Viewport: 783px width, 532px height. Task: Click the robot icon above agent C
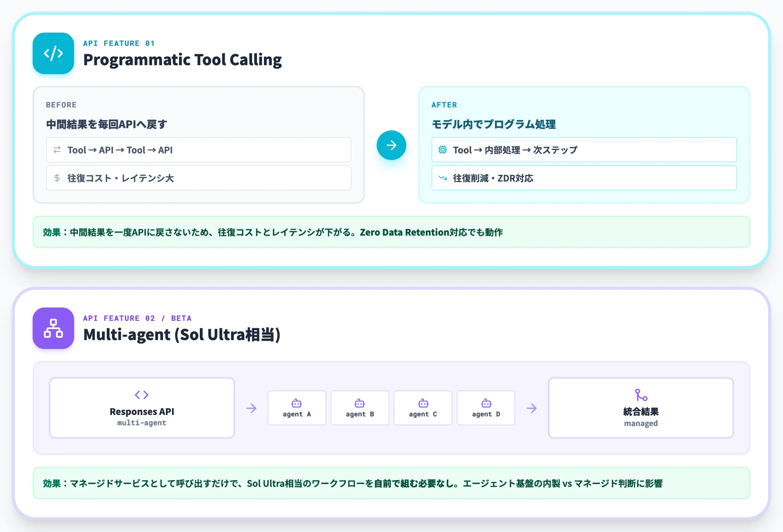423,403
